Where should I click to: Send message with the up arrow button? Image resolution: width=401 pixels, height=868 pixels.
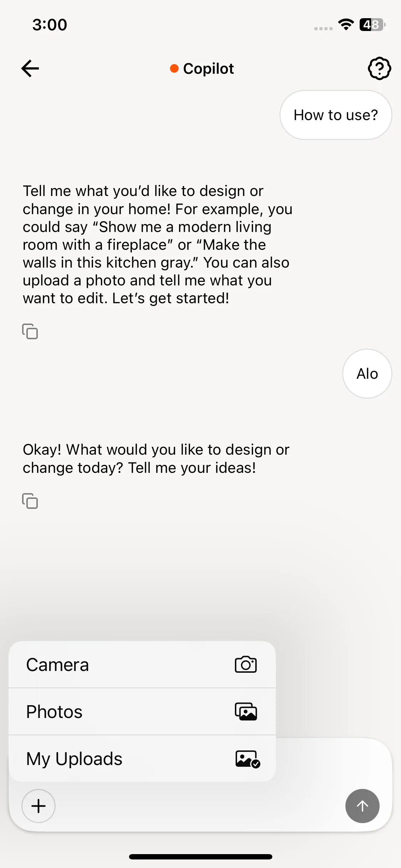point(362,806)
